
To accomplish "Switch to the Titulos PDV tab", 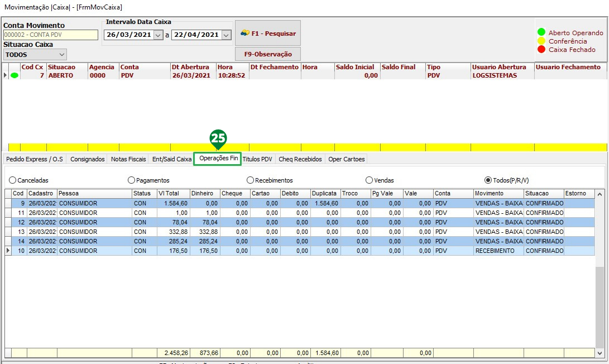I will pyautogui.click(x=258, y=159).
